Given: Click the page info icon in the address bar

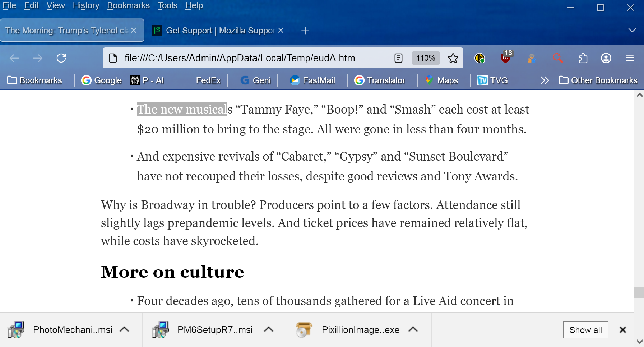Looking at the screenshot, I should pyautogui.click(x=113, y=58).
